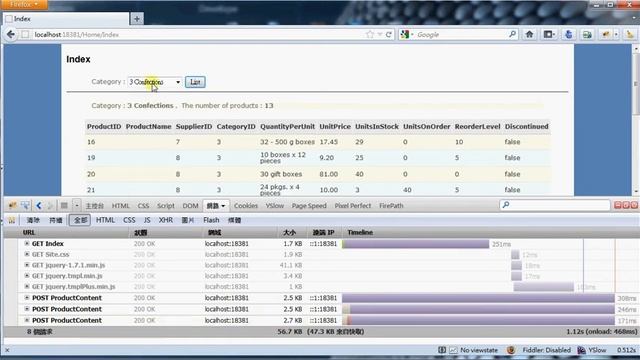Open the Firebug panel selector dropdown arrow
Screen dimensions: 640x360
77,205
